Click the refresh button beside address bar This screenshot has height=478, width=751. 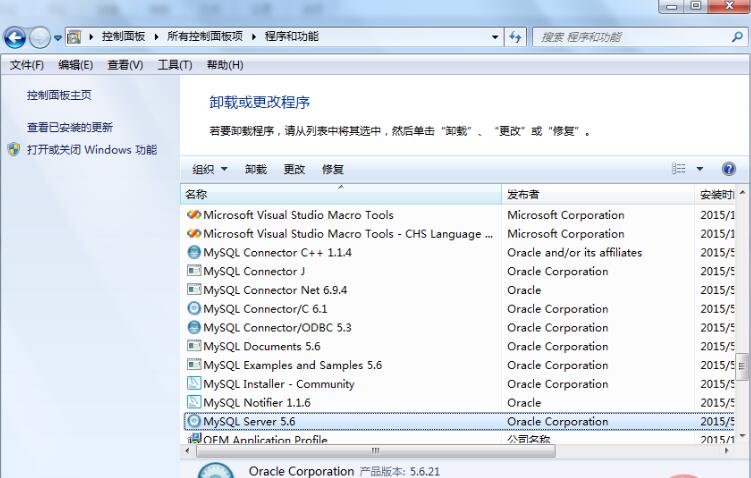515,37
